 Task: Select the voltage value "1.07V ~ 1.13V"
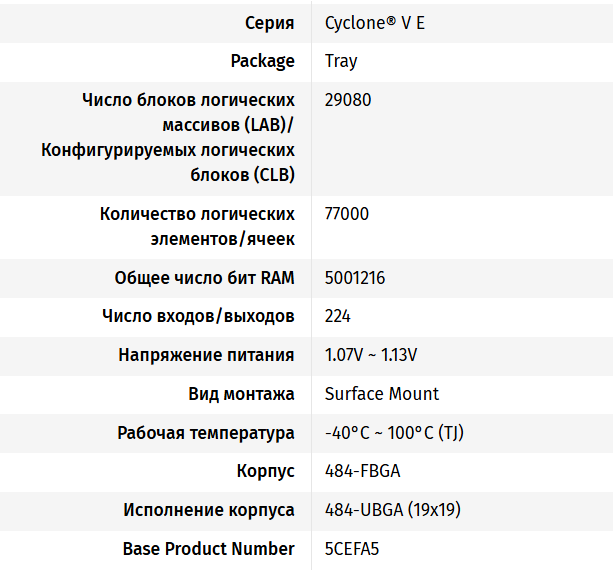pyautogui.click(x=371, y=355)
